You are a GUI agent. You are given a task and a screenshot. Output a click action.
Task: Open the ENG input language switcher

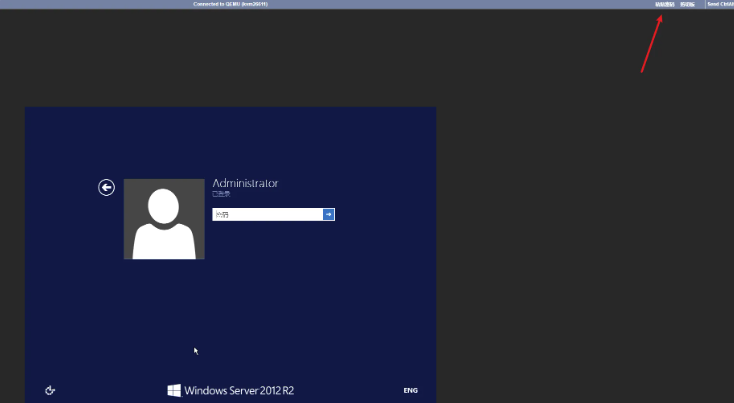(410, 390)
